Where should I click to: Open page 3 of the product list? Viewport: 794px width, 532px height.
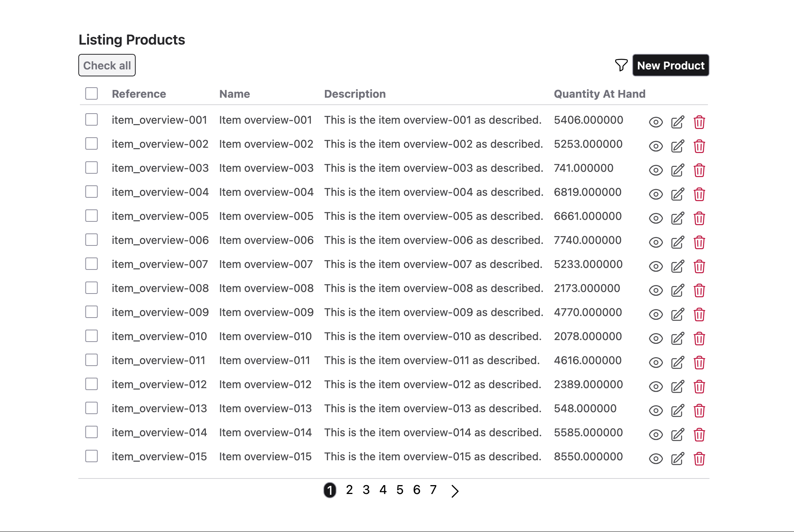(366, 490)
